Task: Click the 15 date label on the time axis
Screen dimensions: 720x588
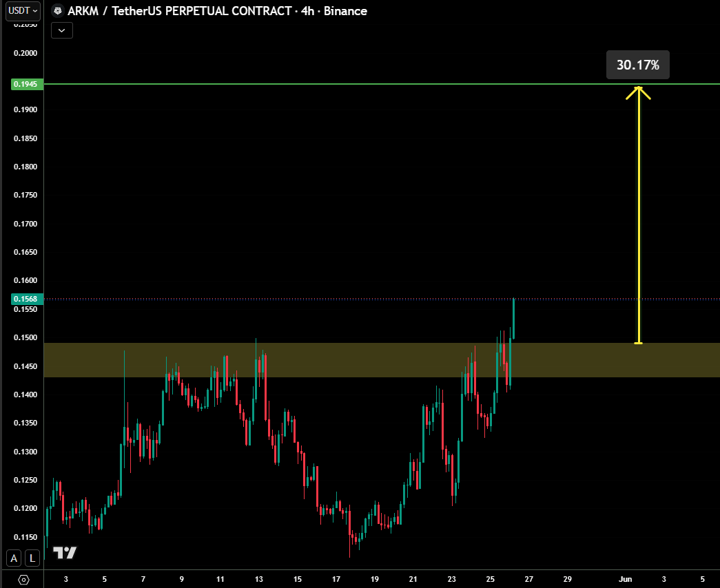Action: pyautogui.click(x=298, y=579)
